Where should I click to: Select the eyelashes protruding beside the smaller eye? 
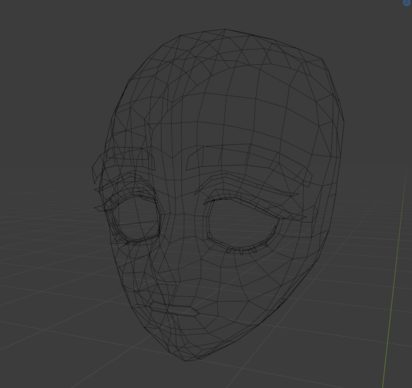click(x=103, y=200)
